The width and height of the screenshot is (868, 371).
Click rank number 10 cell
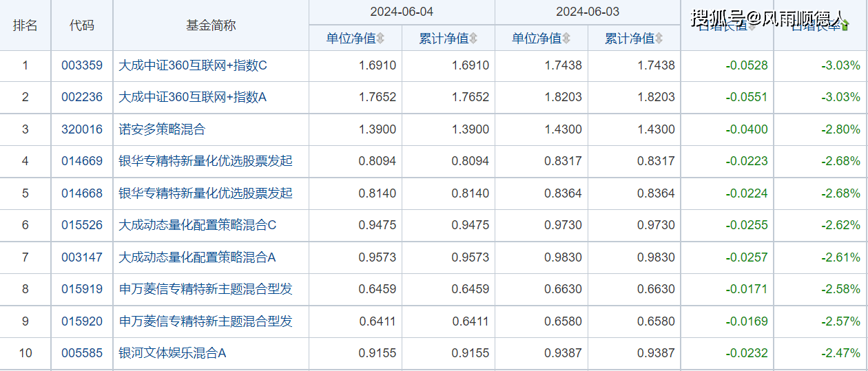tap(25, 353)
